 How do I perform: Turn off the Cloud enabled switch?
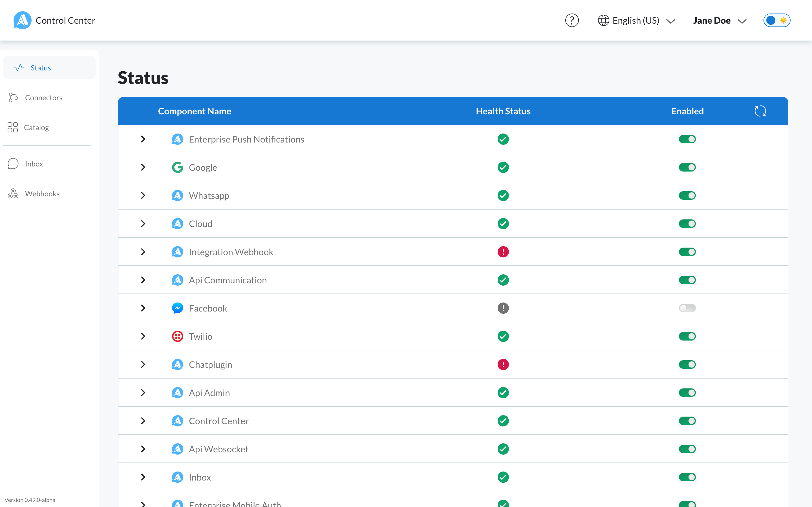click(687, 224)
